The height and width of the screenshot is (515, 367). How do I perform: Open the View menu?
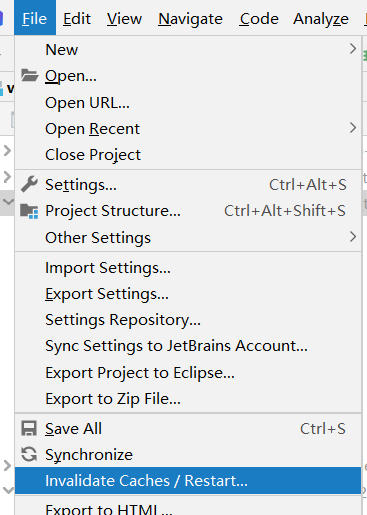point(124,18)
